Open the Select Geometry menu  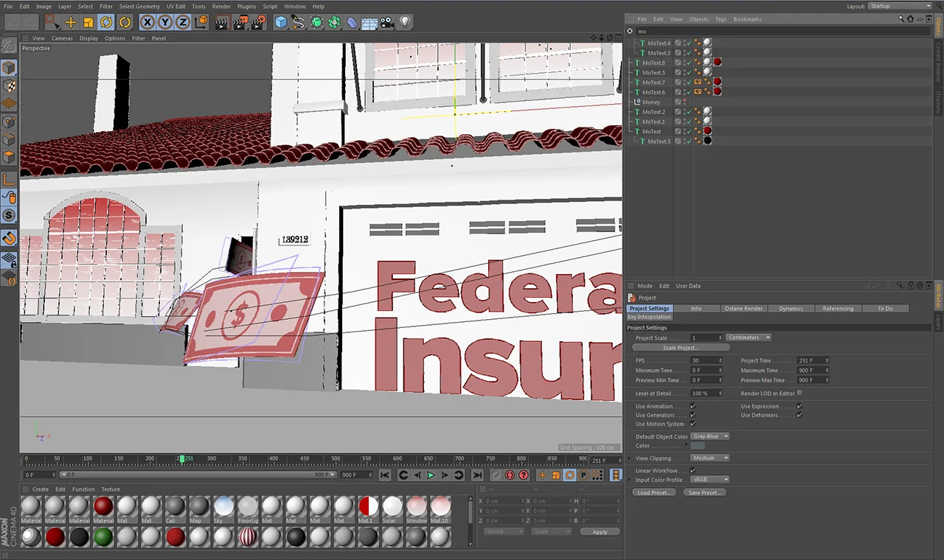click(x=139, y=6)
